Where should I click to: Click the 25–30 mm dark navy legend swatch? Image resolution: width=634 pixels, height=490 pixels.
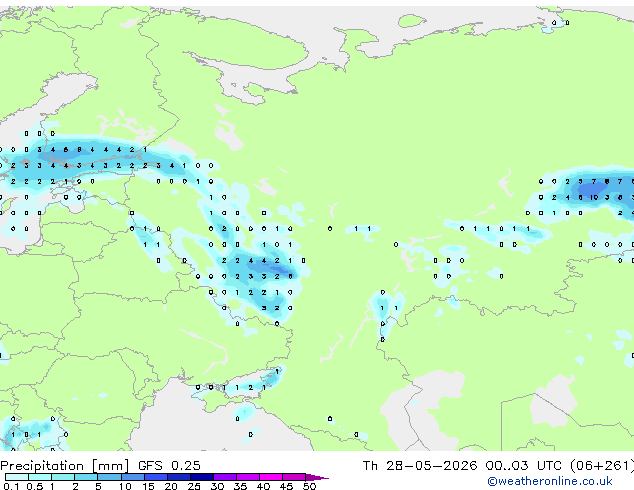[x=202, y=477]
